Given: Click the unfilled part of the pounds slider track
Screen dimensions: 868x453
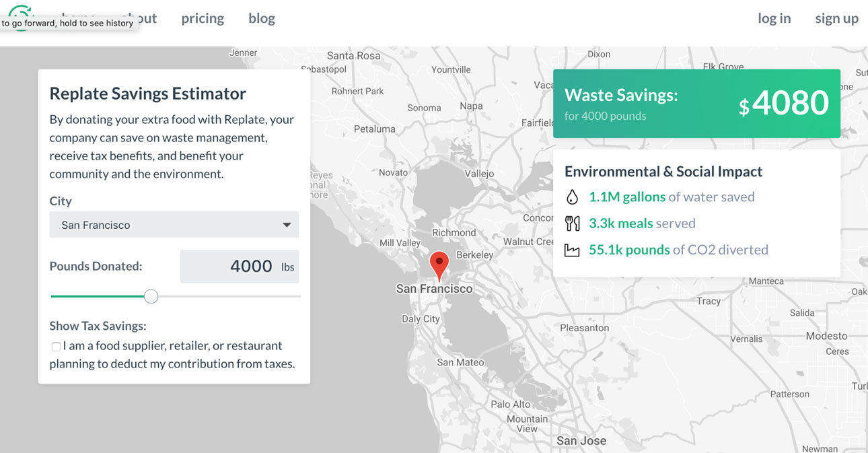Looking at the screenshot, I should pos(229,296).
